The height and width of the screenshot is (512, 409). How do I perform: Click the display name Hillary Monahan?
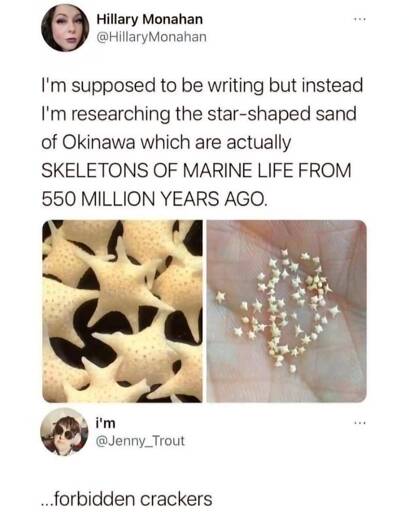pos(150,19)
